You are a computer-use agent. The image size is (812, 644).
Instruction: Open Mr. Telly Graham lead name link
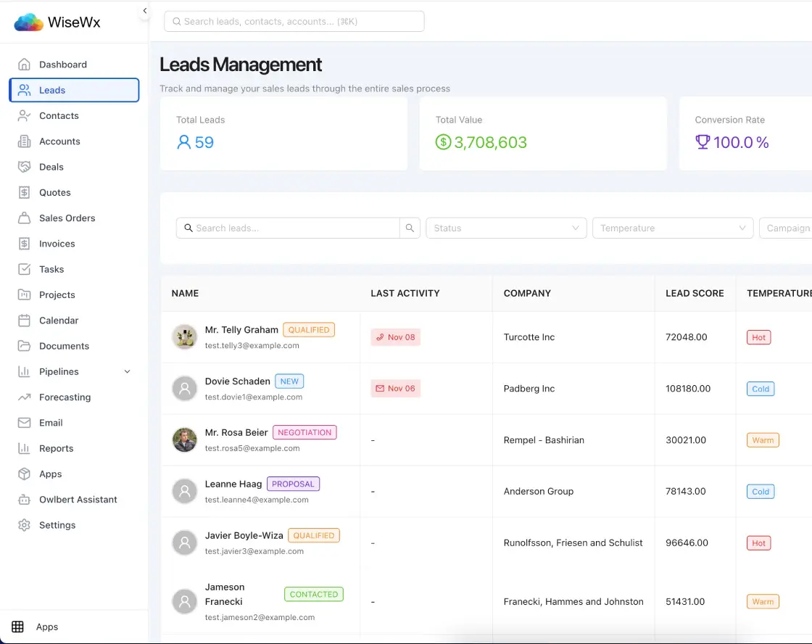pyautogui.click(x=241, y=330)
